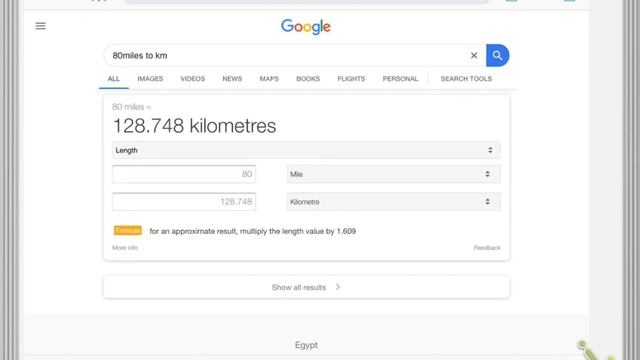
Task: Open SEARCH TOOLS
Action: pos(466,79)
